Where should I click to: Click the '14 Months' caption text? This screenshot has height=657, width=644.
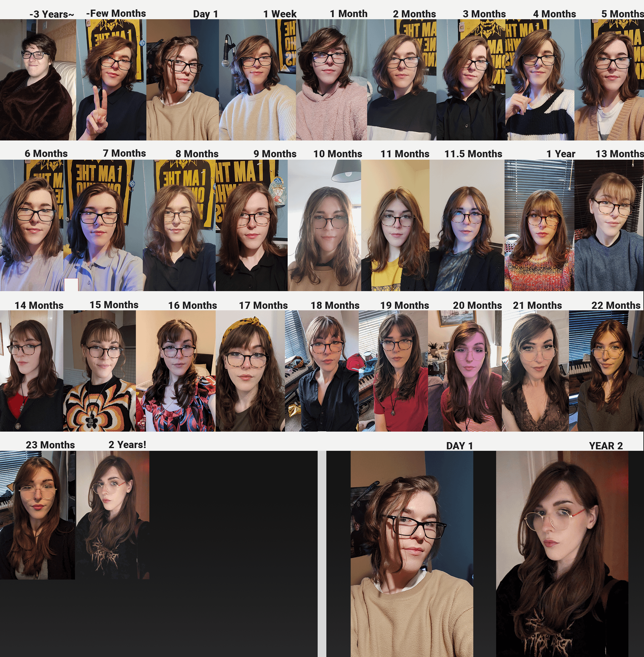click(x=39, y=305)
